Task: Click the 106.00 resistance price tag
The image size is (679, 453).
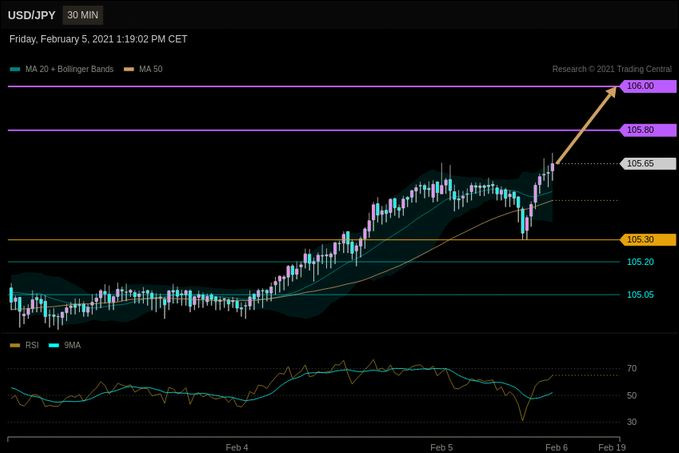Action: [x=648, y=86]
